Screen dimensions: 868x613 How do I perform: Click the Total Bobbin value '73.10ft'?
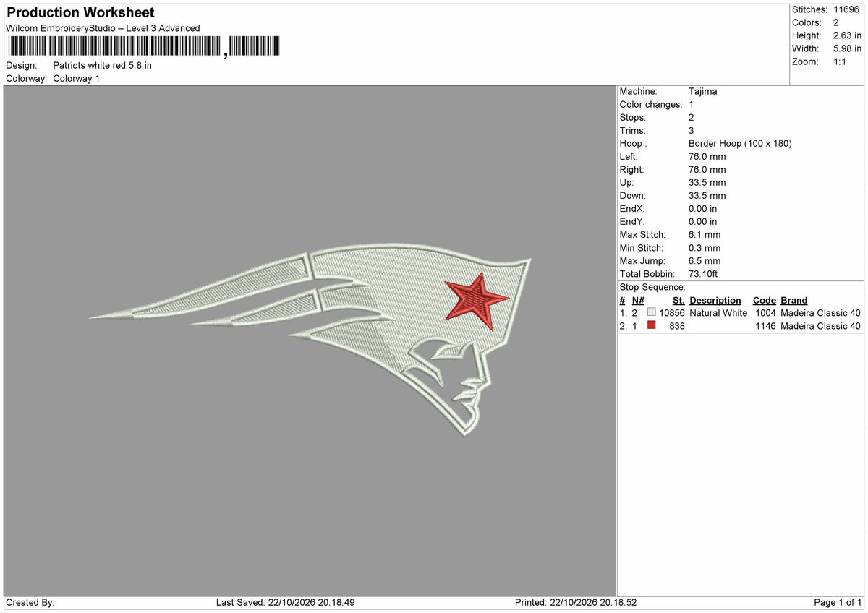pos(703,274)
